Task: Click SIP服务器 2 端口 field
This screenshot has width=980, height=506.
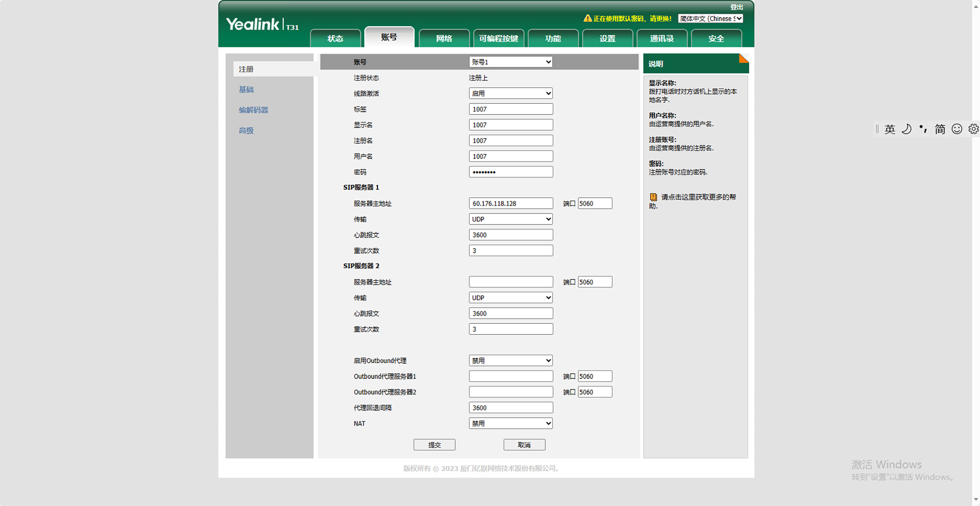Action: click(x=595, y=282)
